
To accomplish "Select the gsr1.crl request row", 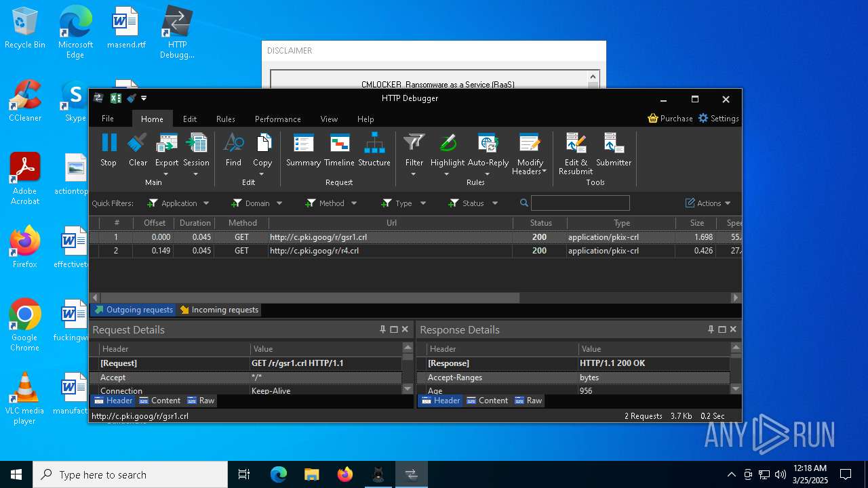I will (x=415, y=237).
